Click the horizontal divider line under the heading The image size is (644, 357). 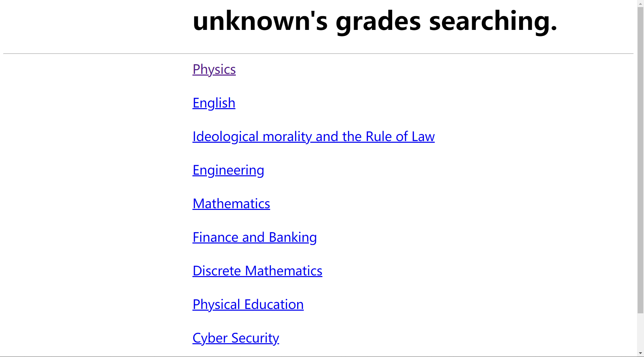click(x=318, y=53)
